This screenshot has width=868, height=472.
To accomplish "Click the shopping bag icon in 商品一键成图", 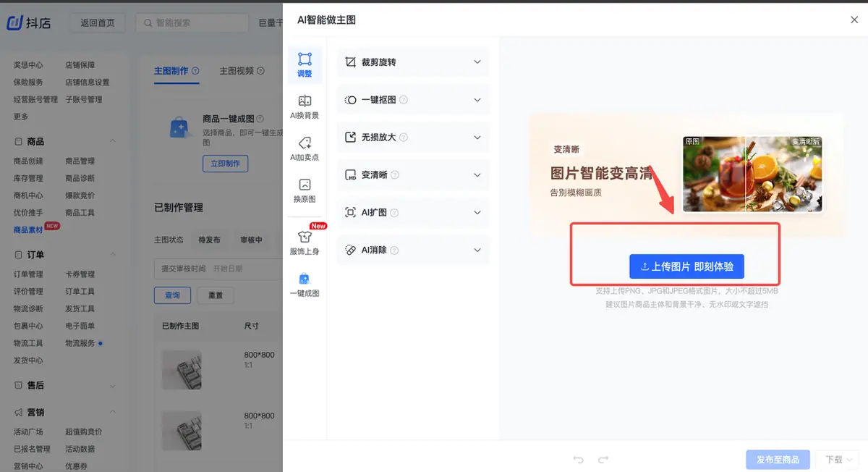I will pos(179,128).
